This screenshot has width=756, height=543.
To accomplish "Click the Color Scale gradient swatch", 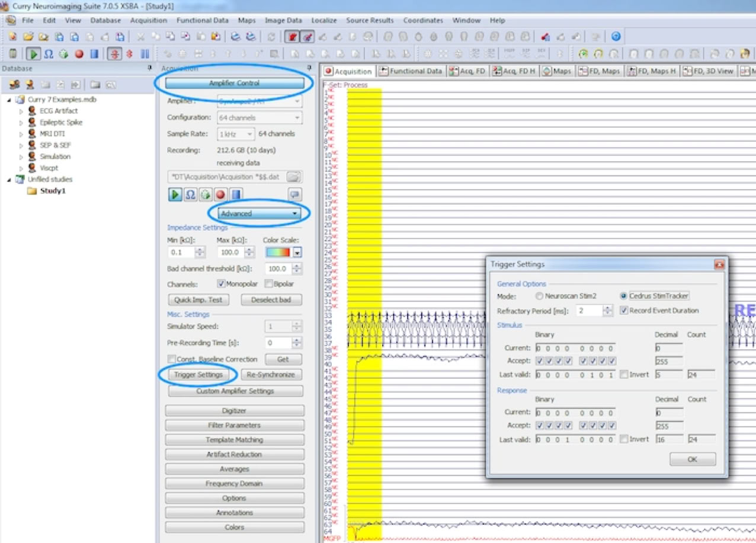I will [x=278, y=252].
